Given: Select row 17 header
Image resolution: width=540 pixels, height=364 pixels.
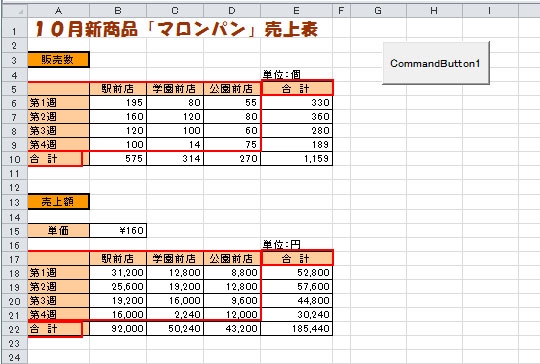Looking at the screenshot, I should pyautogui.click(x=14, y=259).
